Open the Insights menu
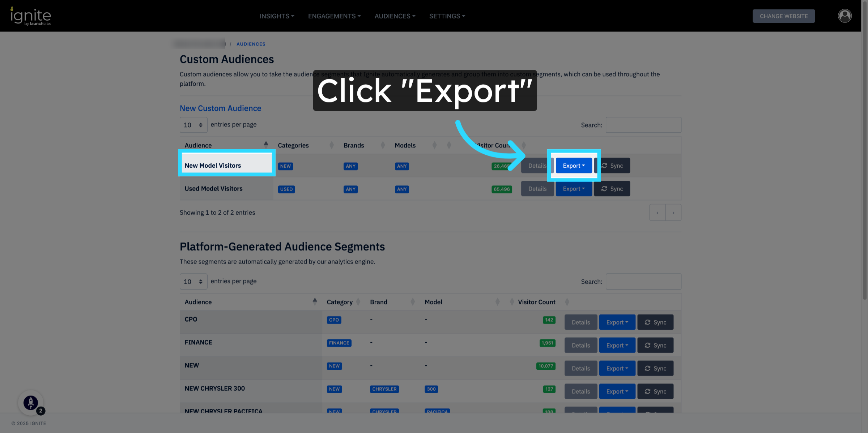868x433 pixels. [x=277, y=16]
